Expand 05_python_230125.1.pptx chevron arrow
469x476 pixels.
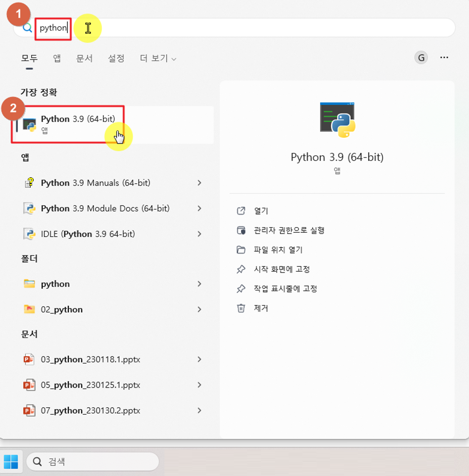pyautogui.click(x=199, y=385)
